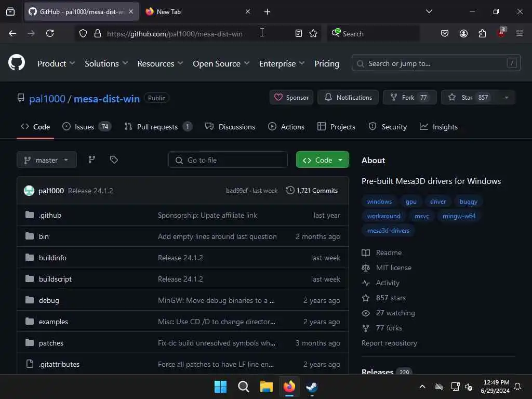Click the Firefox address bar URL
The width and height of the screenshot is (532, 399).
(x=175, y=34)
